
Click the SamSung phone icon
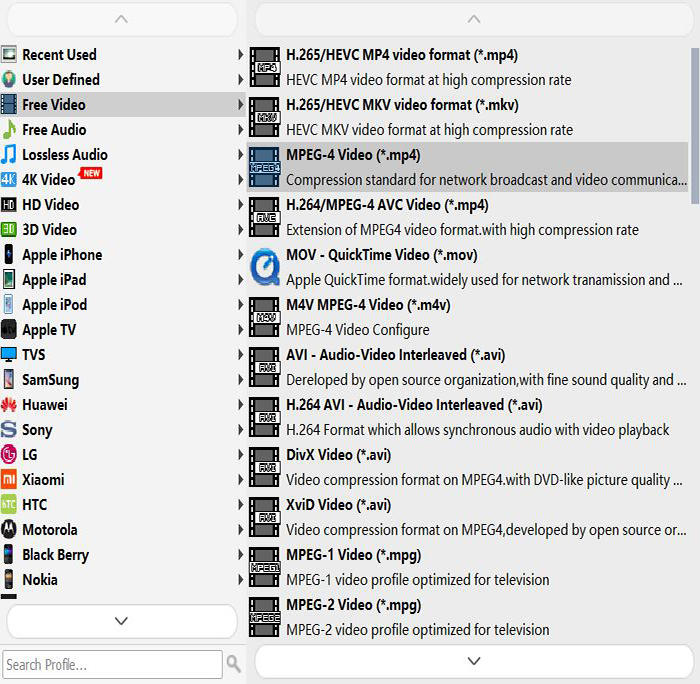(9, 380)
